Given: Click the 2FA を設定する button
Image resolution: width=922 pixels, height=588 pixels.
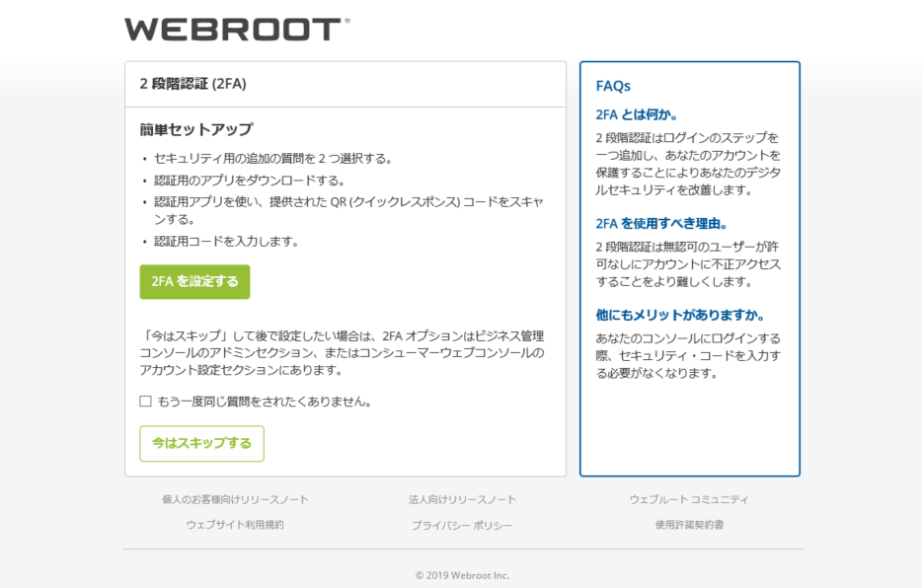Looking at the screenshot, I should pos(194,282).
